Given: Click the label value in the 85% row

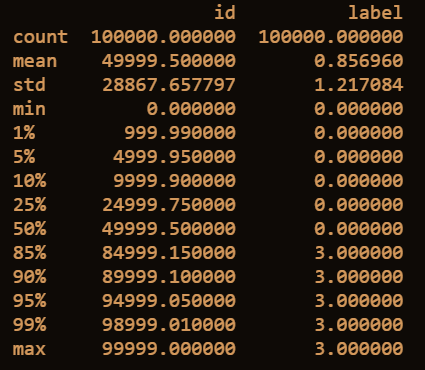Looking at the screenshot, I should (x=359, y=253).
